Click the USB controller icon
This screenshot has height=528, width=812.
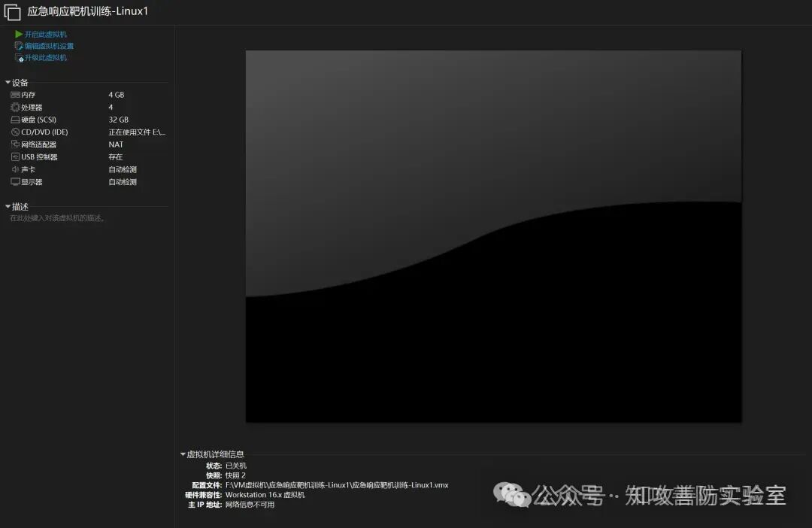[x=15, y=157]
